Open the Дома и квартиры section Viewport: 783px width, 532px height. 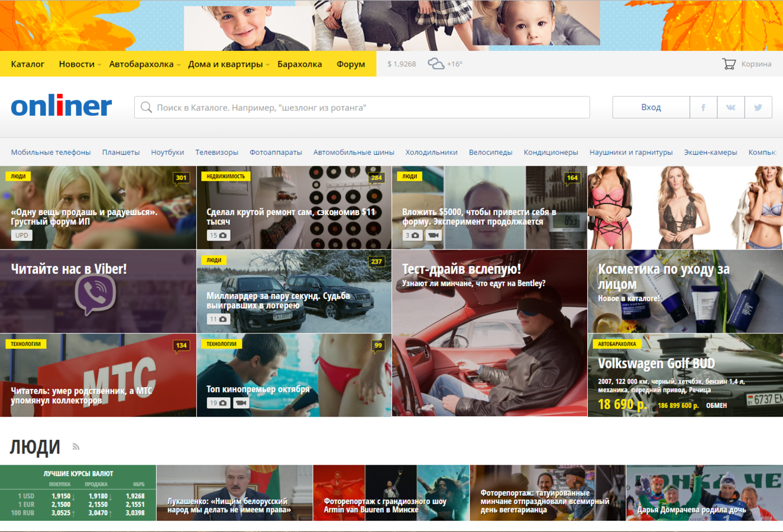[225, 64]
